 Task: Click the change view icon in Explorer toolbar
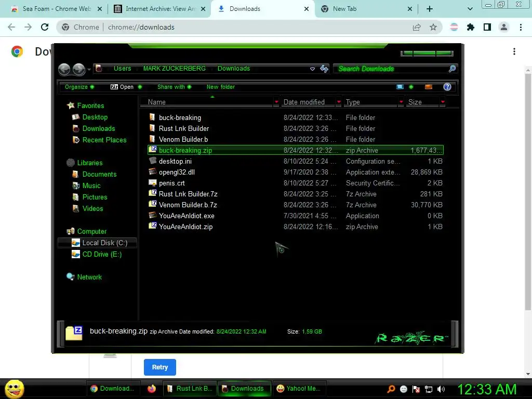(400, 87)
